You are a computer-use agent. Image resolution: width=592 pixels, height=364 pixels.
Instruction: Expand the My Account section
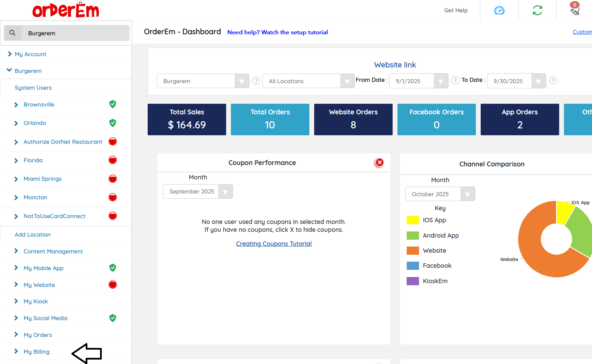[x=30, y=54]
